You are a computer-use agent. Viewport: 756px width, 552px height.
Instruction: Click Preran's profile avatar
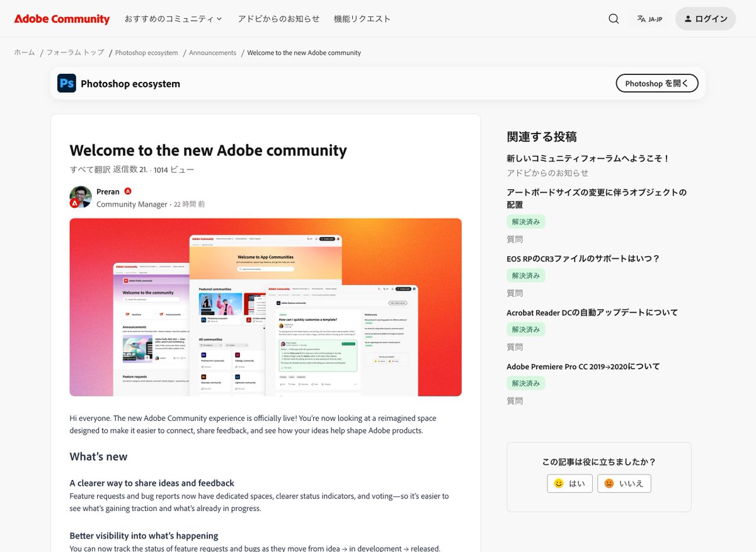click(81, 197)
